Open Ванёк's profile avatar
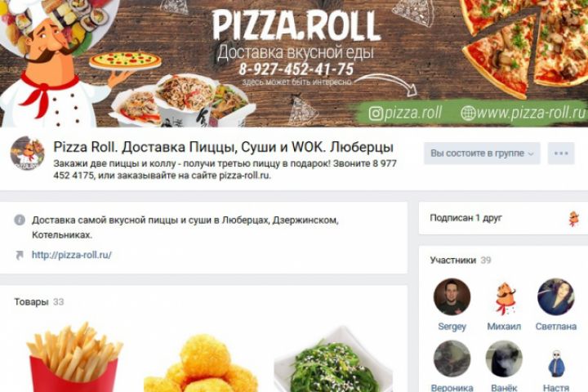Screen dimensions: 588x392 (x=504, y=359)
